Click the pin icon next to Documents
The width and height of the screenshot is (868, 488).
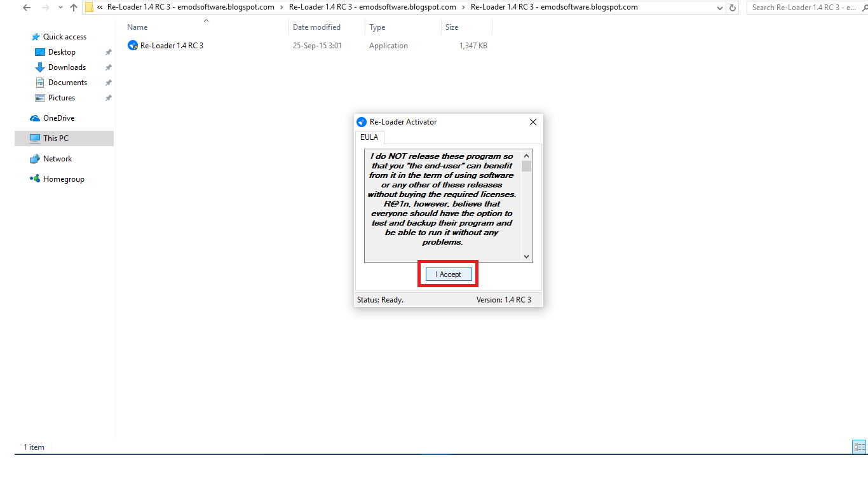click(x=109, y=83)
